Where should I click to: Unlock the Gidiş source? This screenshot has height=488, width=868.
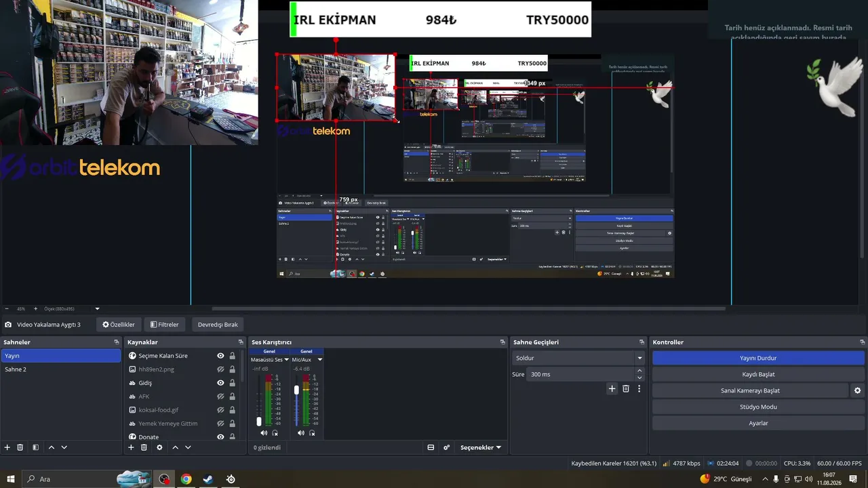[x=232, y=383]
